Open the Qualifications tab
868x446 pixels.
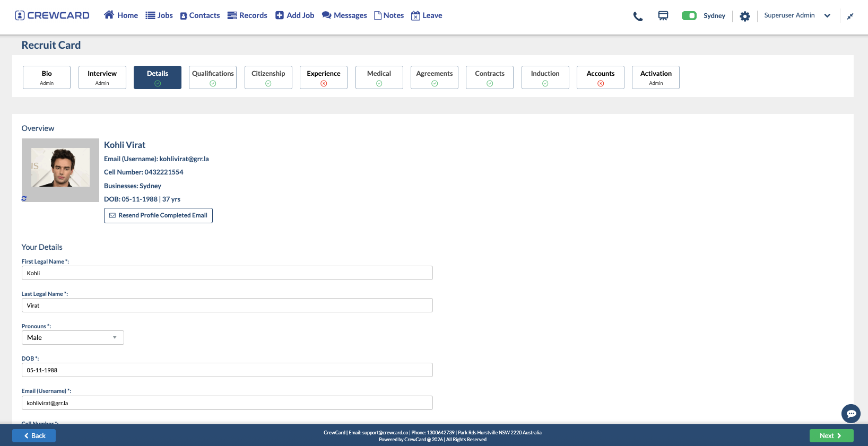point(213,77)
